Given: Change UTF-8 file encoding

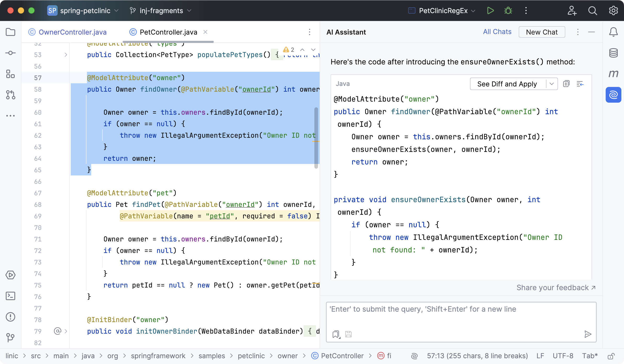Looking at the screenshot, I should tap(563, 356).
